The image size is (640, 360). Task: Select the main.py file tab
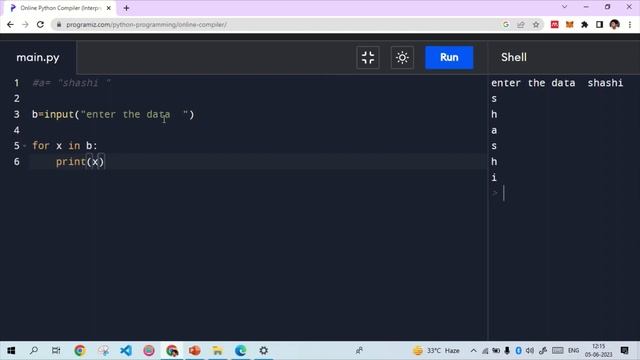[x=38, y=58]
